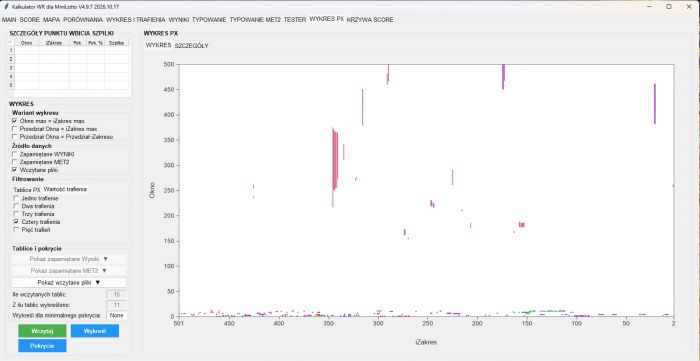Uncheck the Cztery trafienia checkbox
The image size is (700, 361).
point(16,222)
